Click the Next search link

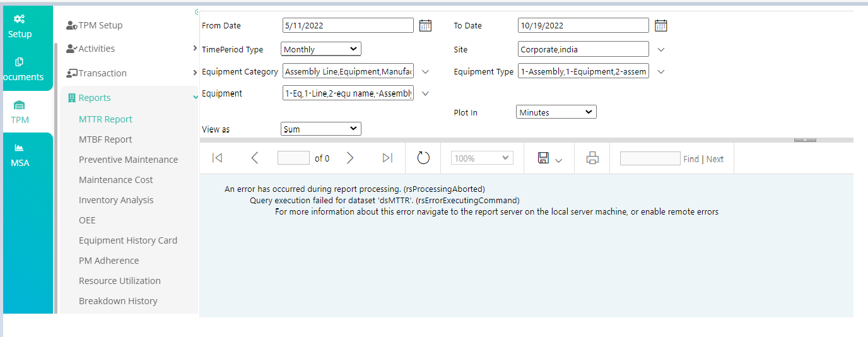(x=715, y=159)
